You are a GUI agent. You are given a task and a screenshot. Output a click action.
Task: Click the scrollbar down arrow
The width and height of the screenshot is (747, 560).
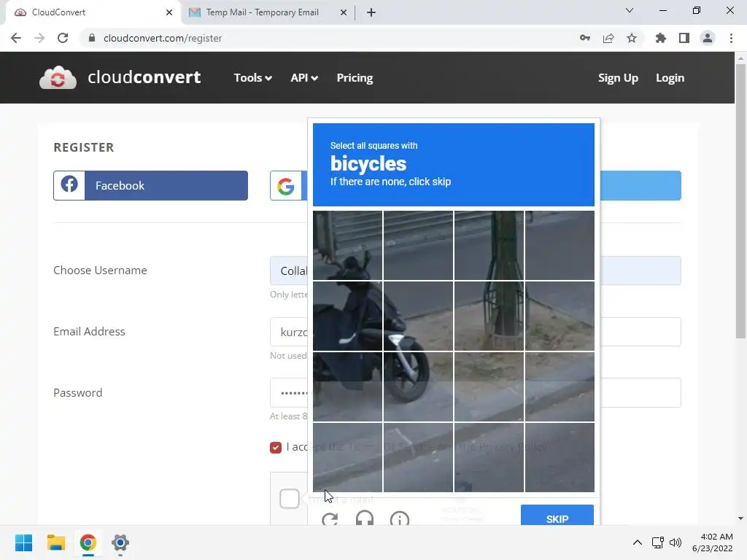click(740, 518)
